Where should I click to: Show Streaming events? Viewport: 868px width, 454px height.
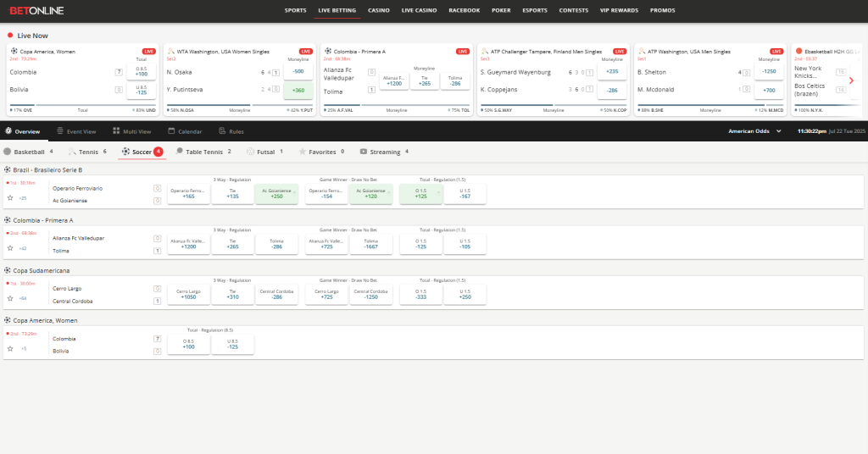(384, 152)
